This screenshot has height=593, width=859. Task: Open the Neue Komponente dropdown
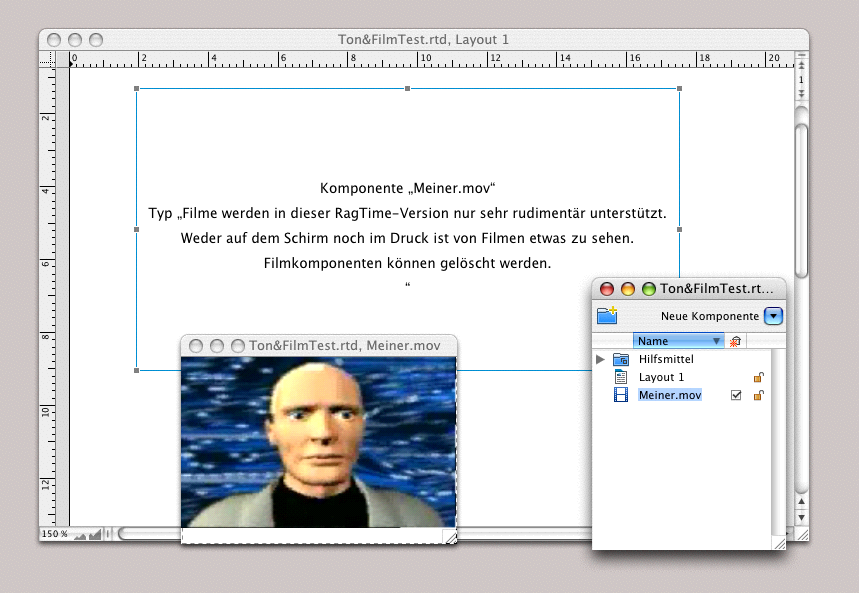click(x=773, y=316)
